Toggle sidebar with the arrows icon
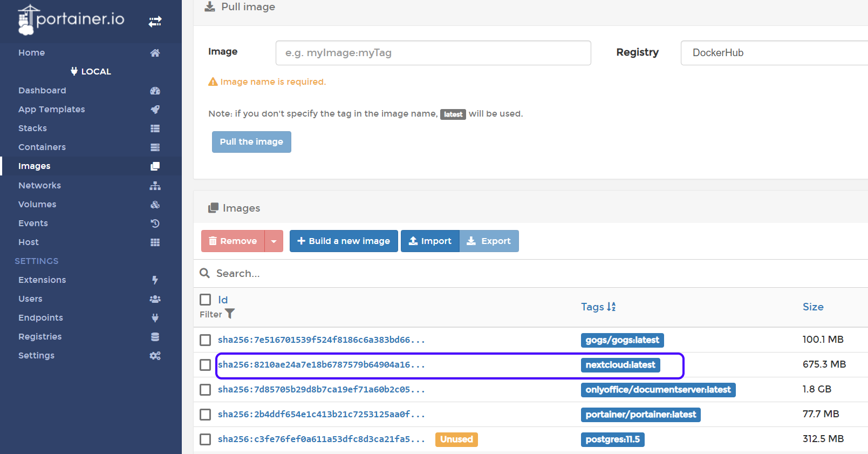The image size is (868, 454). click(155, 22)
